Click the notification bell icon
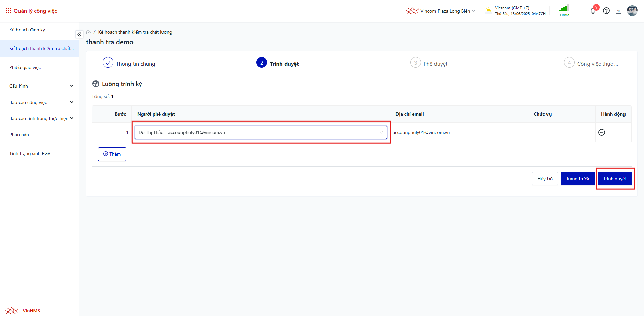Screen dimensions: 644x316 pos(593,11)
